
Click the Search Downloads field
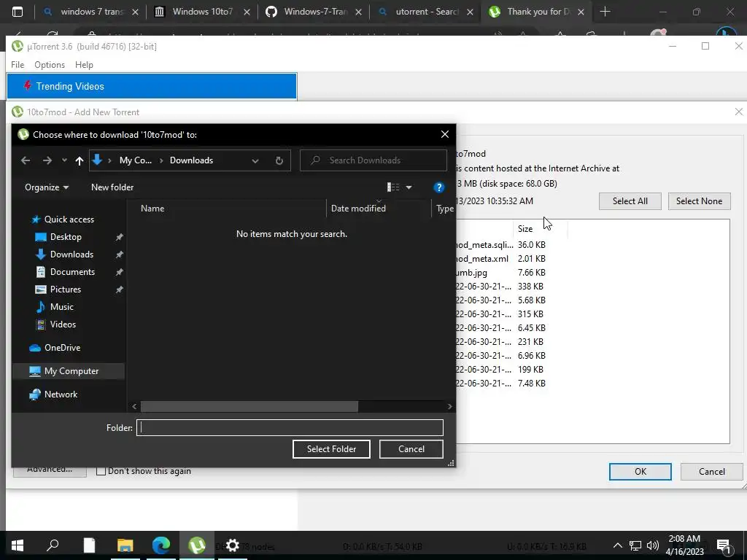point(373,160)
